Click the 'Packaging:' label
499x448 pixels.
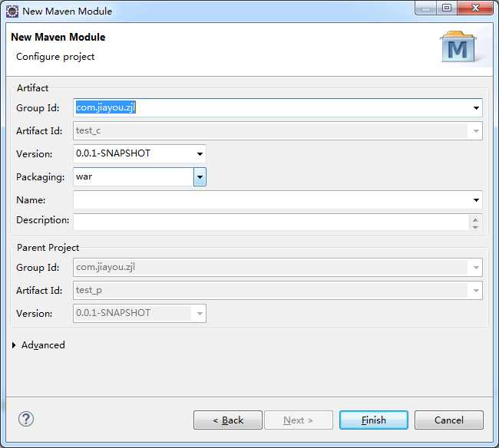click(40, 177)
